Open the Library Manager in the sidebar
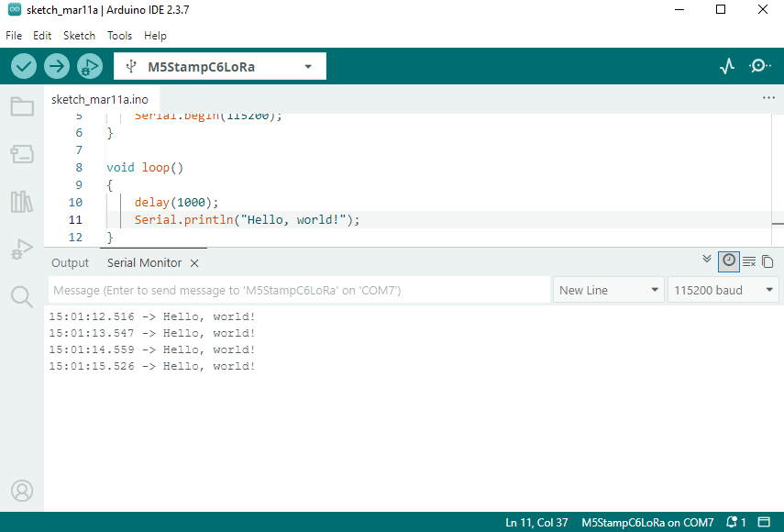784x532 pixels. click(x=22, y=202)
